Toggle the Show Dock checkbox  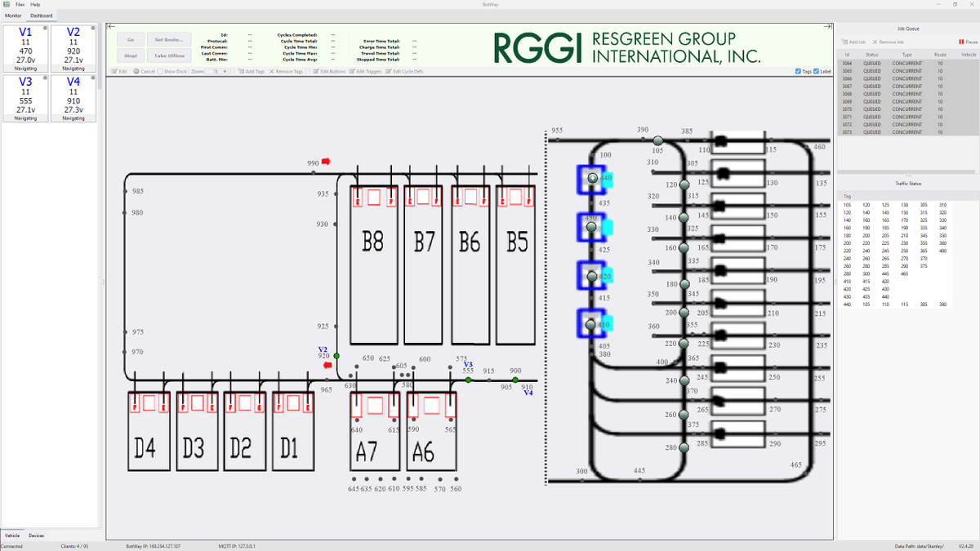click(x=160, y=72)
